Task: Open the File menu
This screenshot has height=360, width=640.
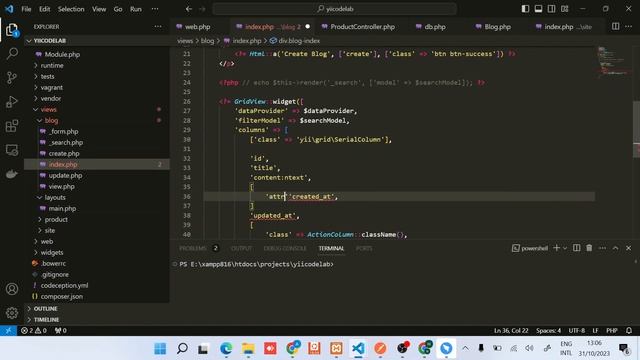Action: (27, 9)
